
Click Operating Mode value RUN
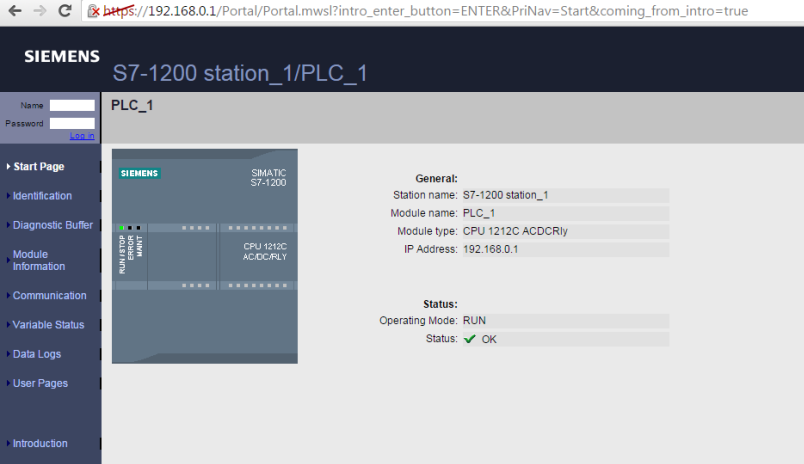point(566,321)
